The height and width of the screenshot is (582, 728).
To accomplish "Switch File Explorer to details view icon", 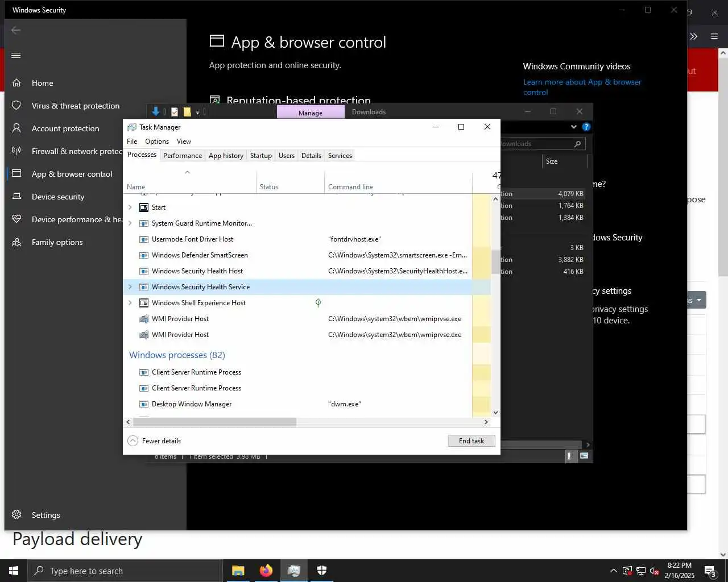I will (570, 456).
